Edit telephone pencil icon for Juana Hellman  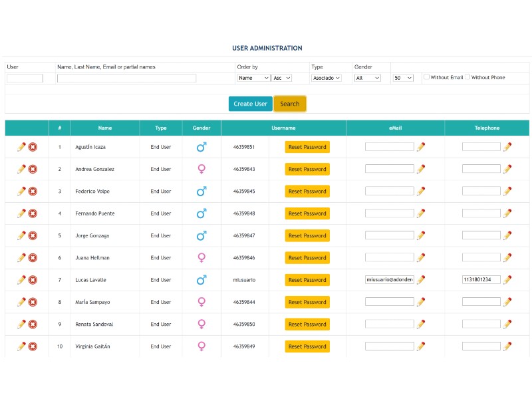click(507, 258)
